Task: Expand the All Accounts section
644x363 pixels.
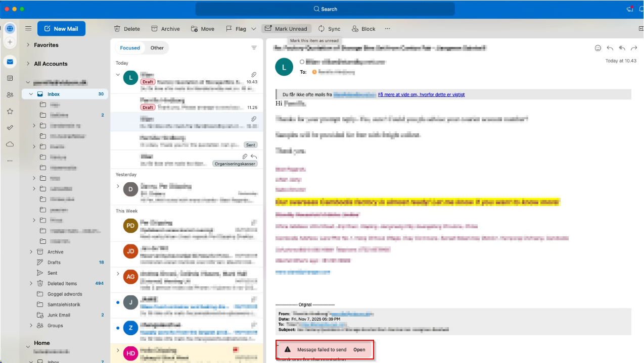Action: [x=28, y=64]
